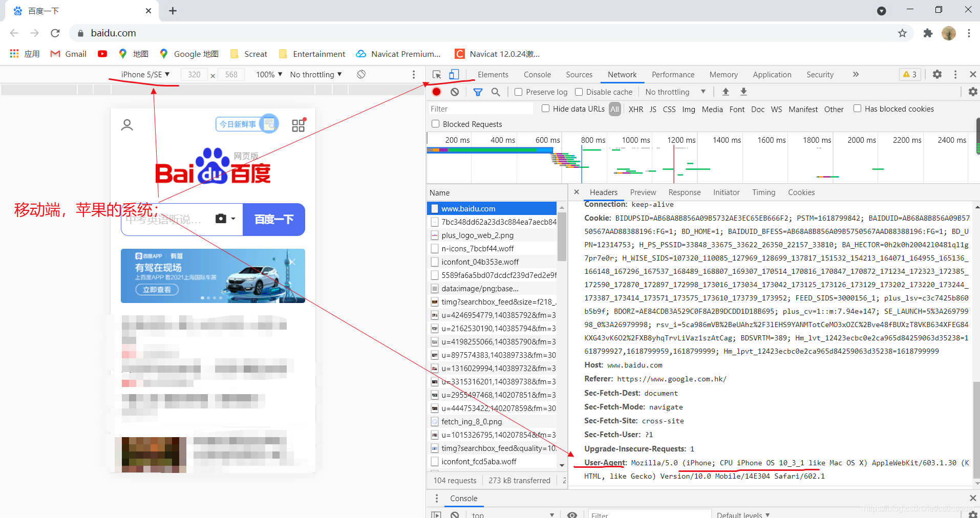Export HAR file with download arrow
This screenshot has height=518, width=980.
pyautogui.click(x=743, y=92)
